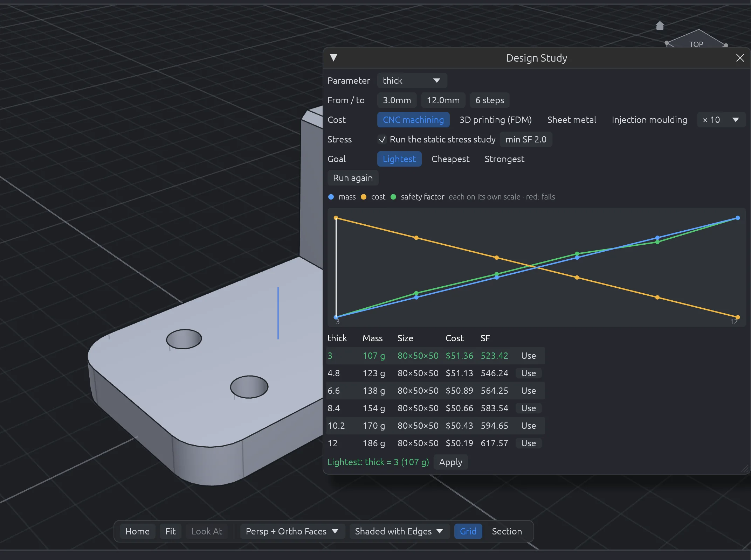
Task: Click the mass data point at thick 12 on chart
Action: coord(738,218)
